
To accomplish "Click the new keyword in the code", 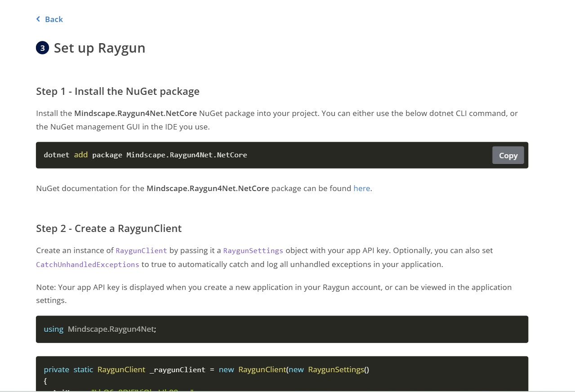I will coord(226,370).
